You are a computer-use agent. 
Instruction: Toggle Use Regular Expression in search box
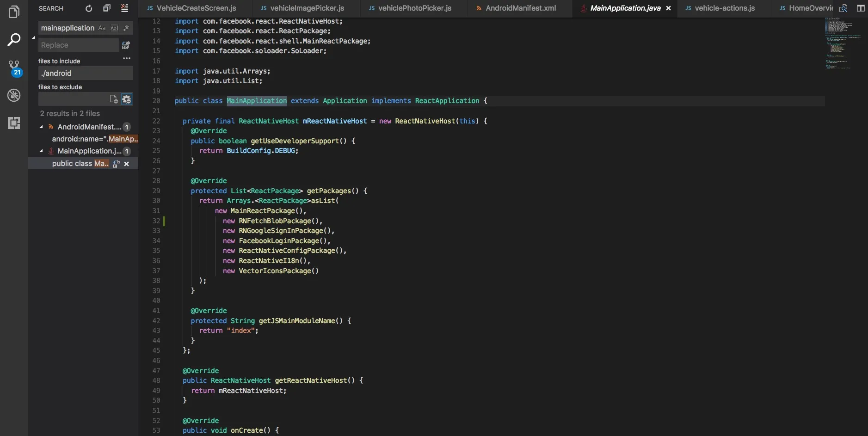(126, 28)
